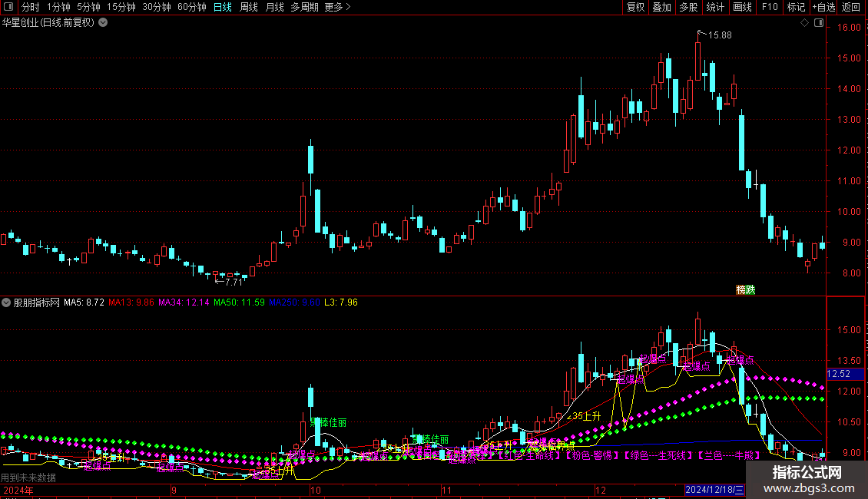Viewport: 868px width, 499px height.
Task: Click the 统计 statistics button
Action: (x=714, y=7)
